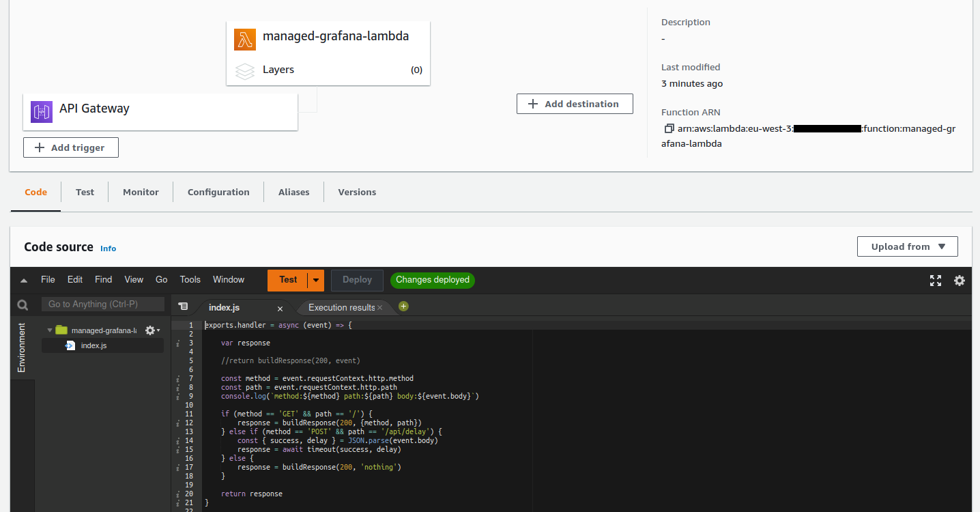Focus the Go to Anything search field
This screenshot has height=512, width=980.
click(103, 304)
